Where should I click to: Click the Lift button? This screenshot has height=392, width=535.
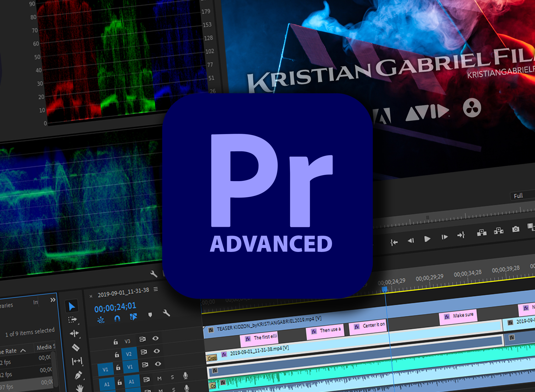(482, 232)
